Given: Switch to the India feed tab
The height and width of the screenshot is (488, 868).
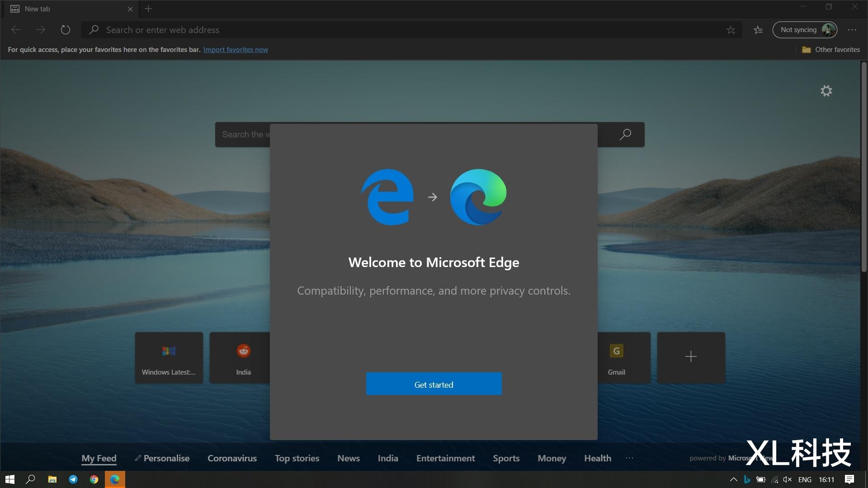Looking at the screenshot, I should (388, 458).
